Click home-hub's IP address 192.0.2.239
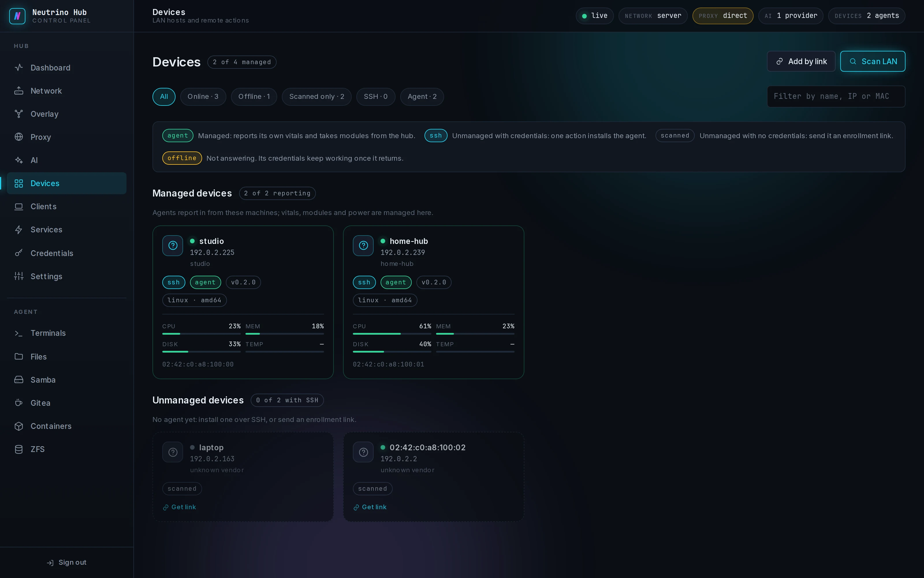This screenshot has width=924, height=578. (x=403, y=253)
